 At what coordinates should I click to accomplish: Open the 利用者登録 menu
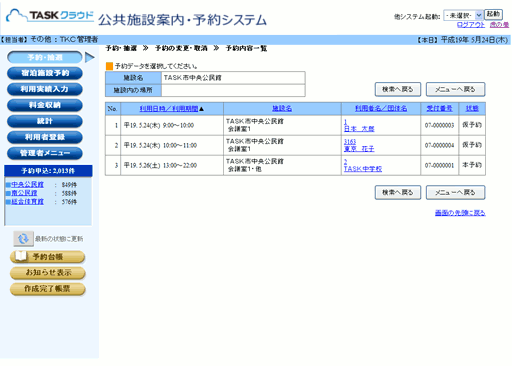click(45, 137)
